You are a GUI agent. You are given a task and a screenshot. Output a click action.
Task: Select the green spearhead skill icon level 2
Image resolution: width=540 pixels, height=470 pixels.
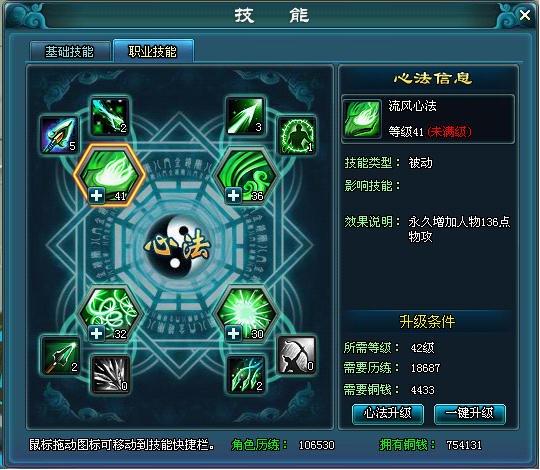pos(60,356)
